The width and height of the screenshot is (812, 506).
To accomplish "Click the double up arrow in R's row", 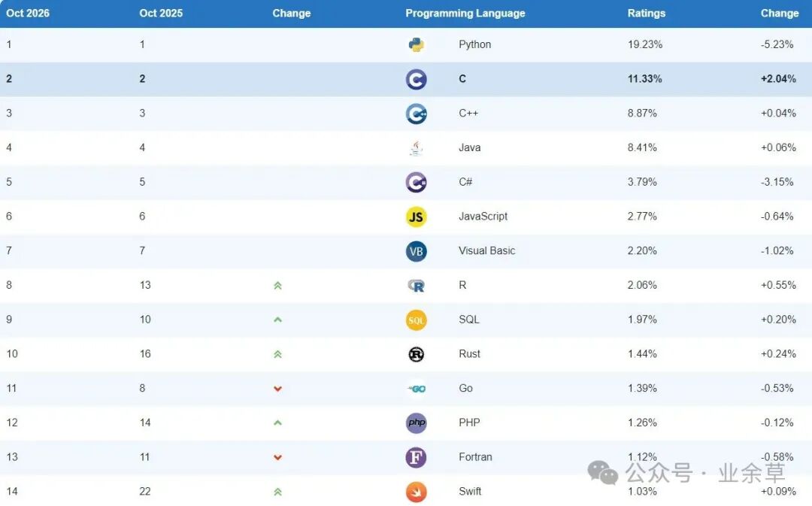I will pyautogui.click(x=277, y=286).
